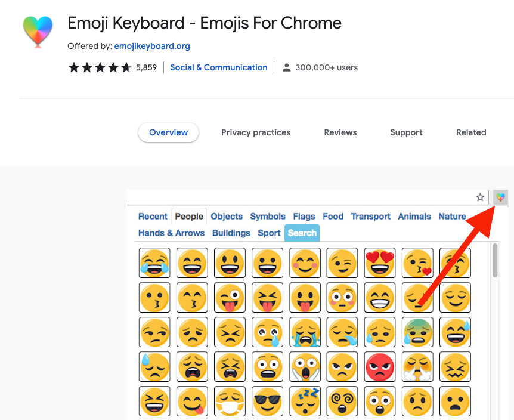Choose the red angry face emoji
This screenshot has height=420, width=514.
coord(380,366)
